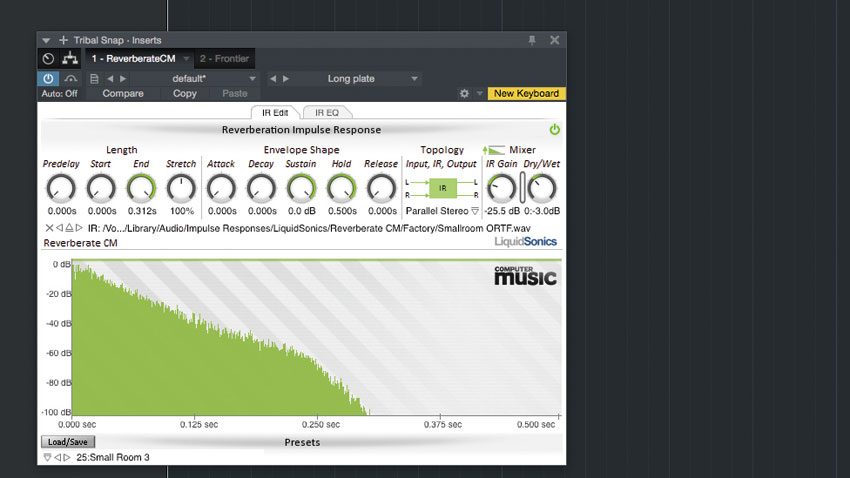Screen dimensions: 850x478
Task: Click Auto: Off automation mode
Action: point(60,93)
